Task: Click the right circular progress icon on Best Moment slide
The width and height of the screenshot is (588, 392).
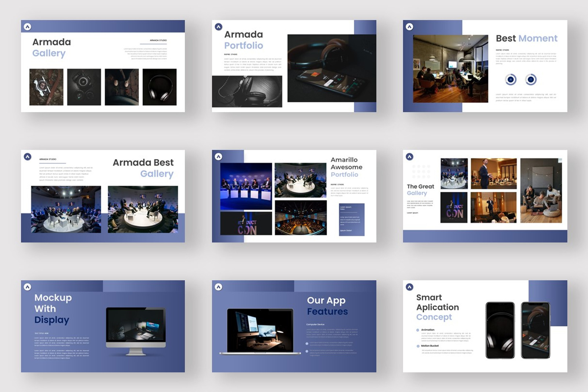Action: (x=530, y=79)
